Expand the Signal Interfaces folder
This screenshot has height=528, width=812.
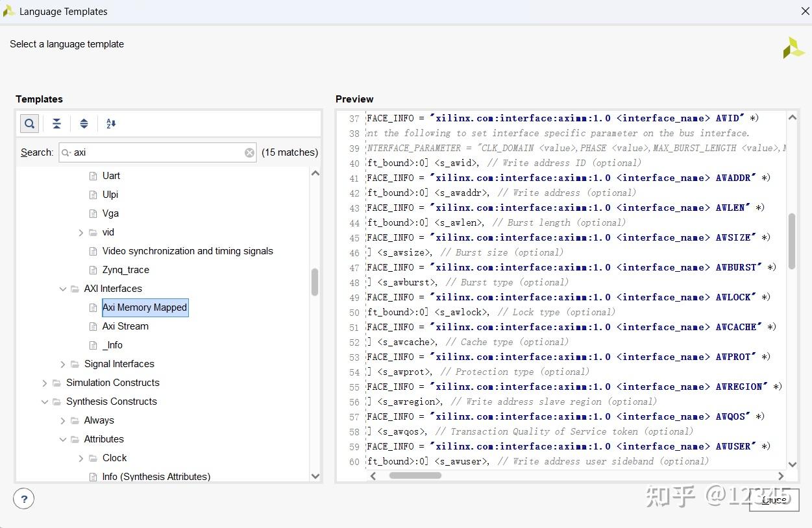[x=63, y=364]
